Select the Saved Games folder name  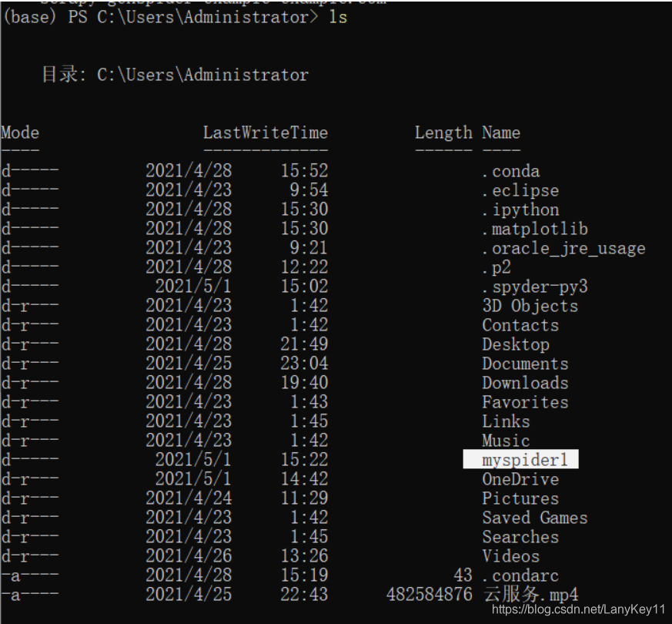click(x=535, y=518)
